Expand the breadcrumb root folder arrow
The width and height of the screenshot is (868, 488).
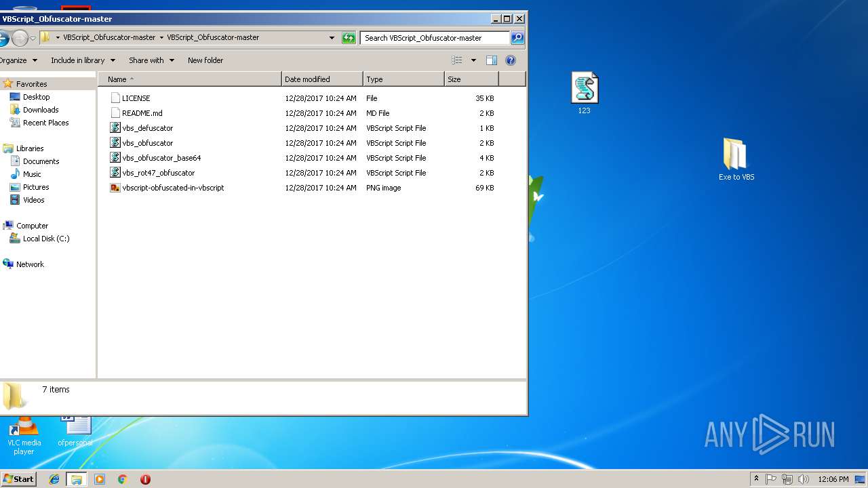click(58, 38)
